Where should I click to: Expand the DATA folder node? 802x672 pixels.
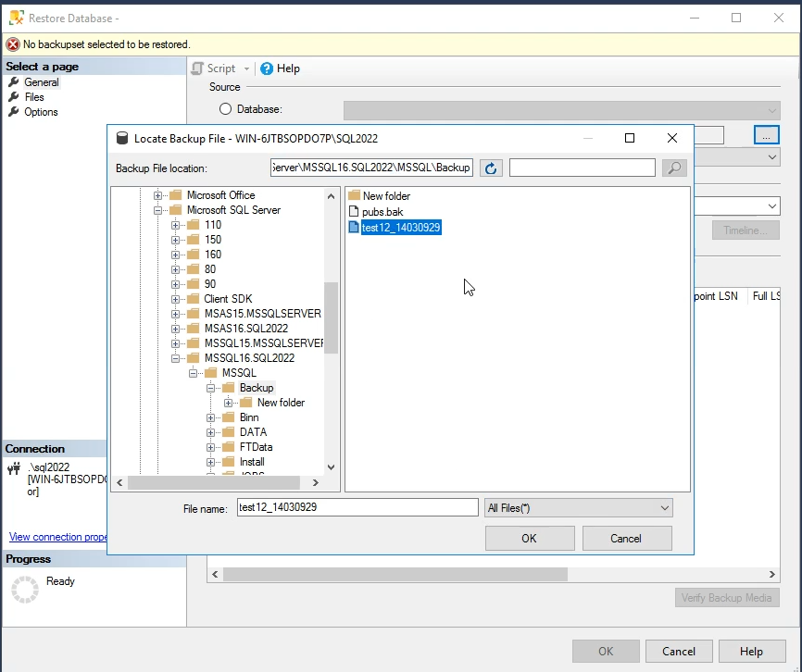coord(210,432)
